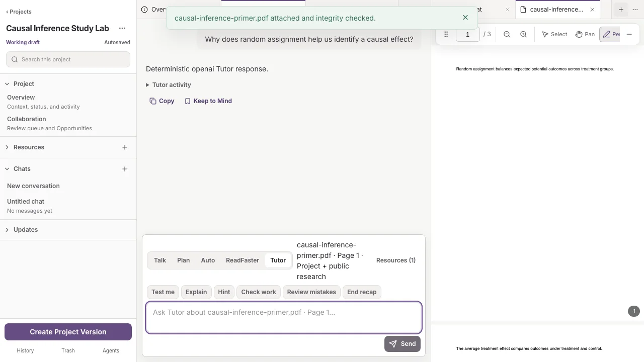The height and width of the screenshot is (362, 644).
Task: Focus the Ask Tutor message box
Action: point(284,317)
